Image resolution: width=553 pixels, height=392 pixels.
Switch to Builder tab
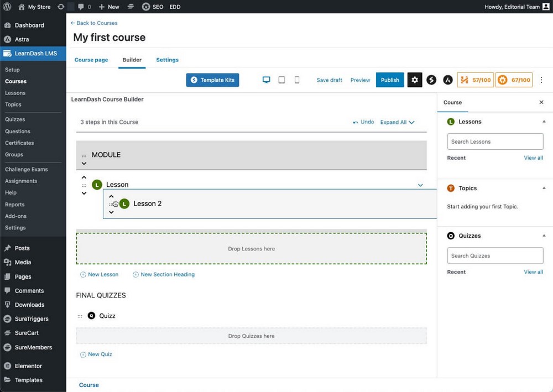[132, 60]
